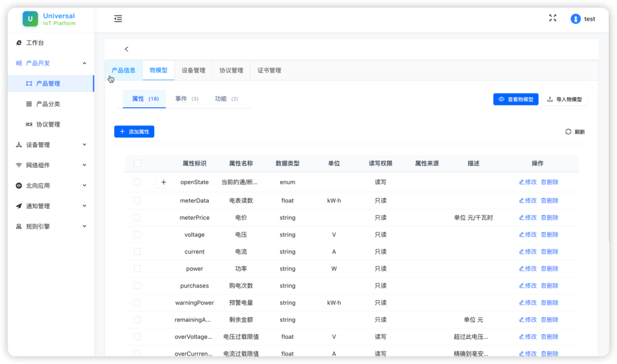This screenshot has height=364, width=617.
Task: Edit the voltage property row
Action: [x=528, y=235]
